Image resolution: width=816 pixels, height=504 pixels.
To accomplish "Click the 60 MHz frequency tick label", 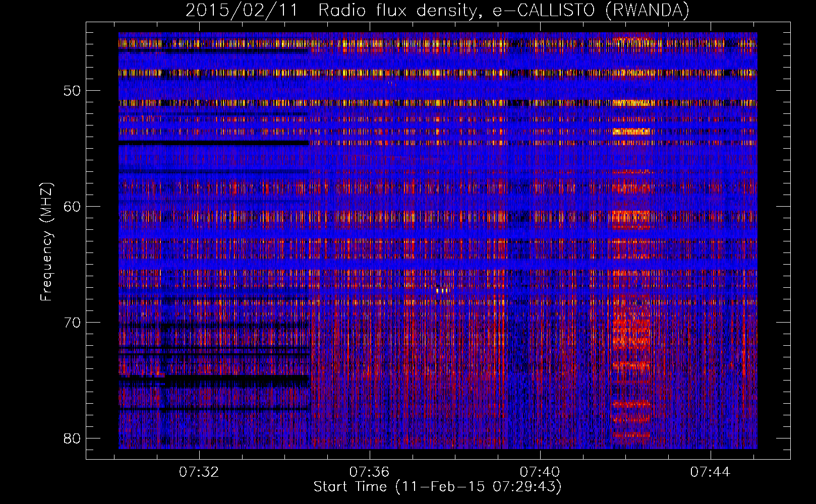I will click(72, 207).
